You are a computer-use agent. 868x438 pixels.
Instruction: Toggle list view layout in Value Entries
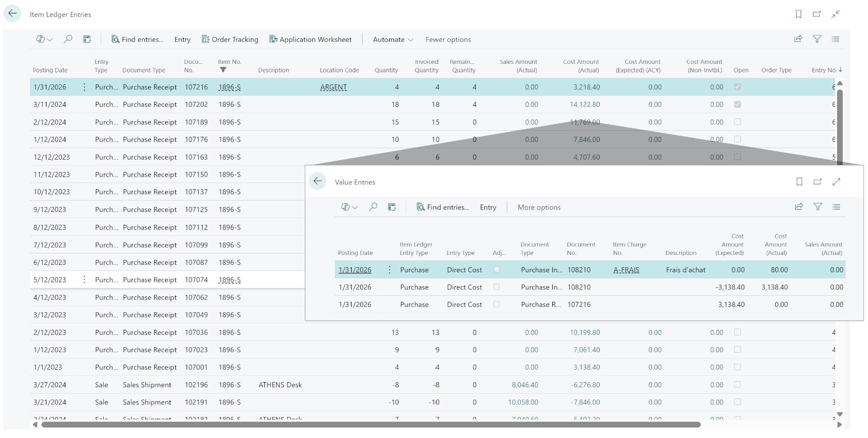[837, 207]
